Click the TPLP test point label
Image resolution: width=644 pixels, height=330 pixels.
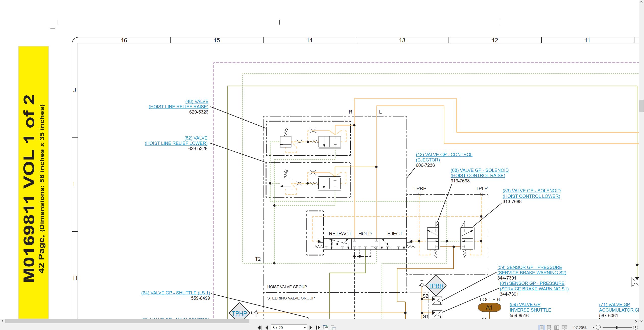(x=482, y=188)
